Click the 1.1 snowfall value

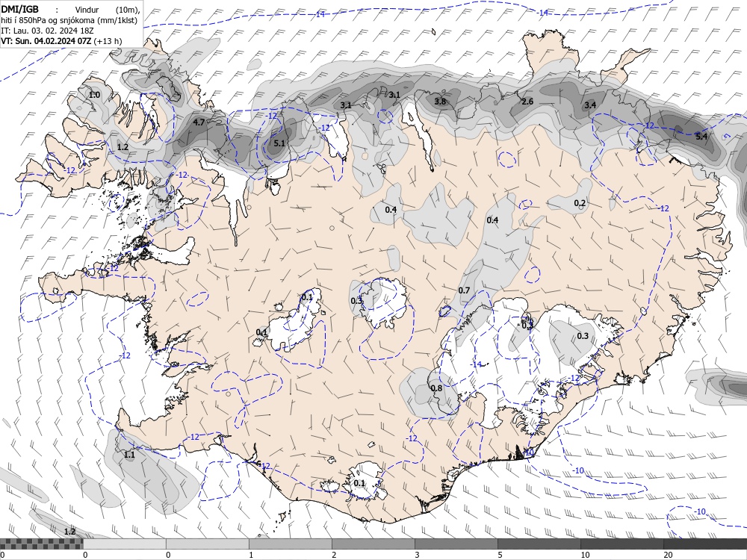pyautogui.click(x=129, y=455)
